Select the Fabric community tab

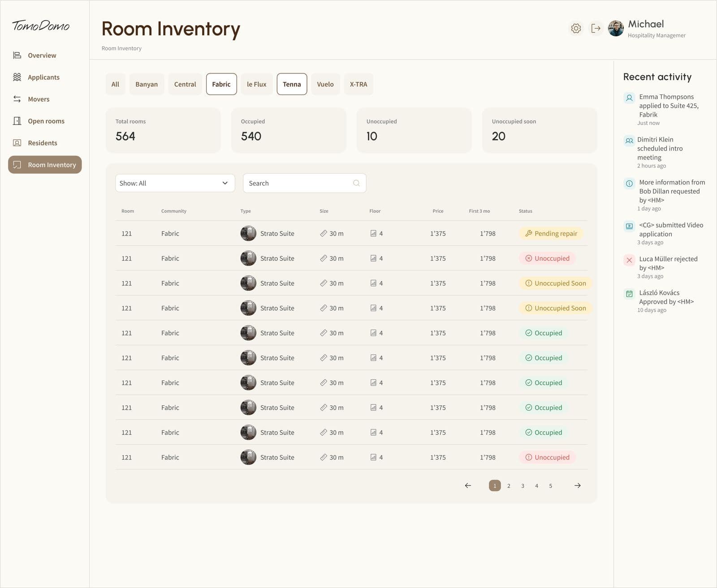[x=221, y=84]
